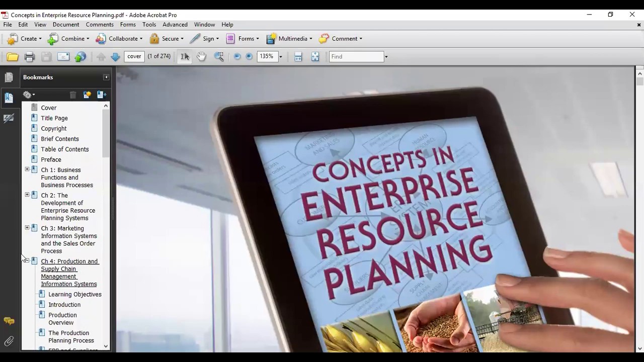Expand the Ch 3 bookmark
Image resolution: width=644 pixels, height=362 pixels.
[27, 228]
